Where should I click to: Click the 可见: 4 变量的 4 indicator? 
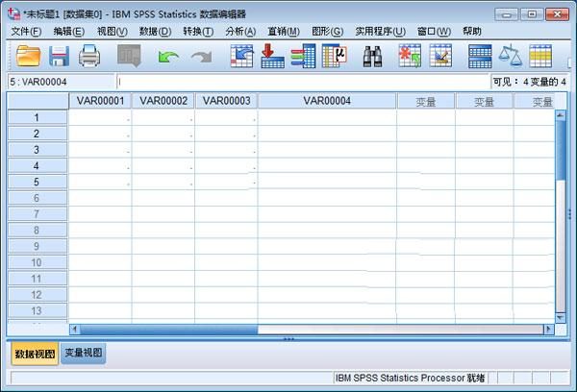tap(529, 82)
